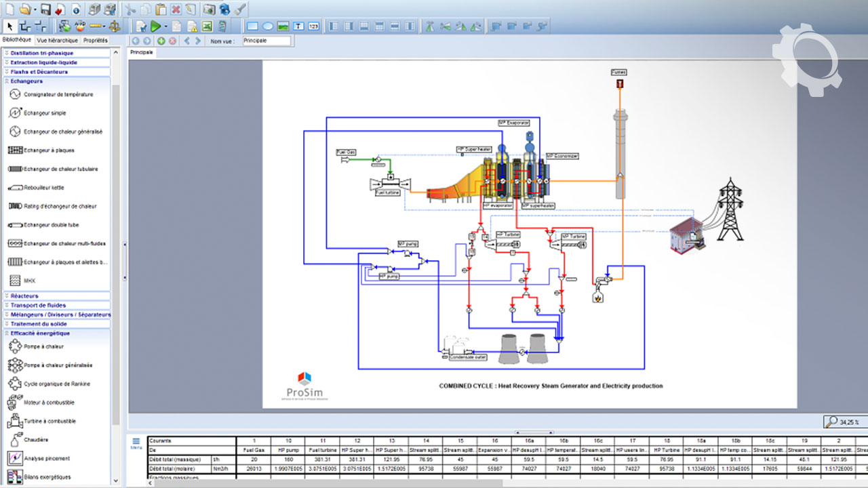The height and width of the screenshot is (488, 868).
Task: Open dropdown arrow next to Run button
Action: coord(165,26)
